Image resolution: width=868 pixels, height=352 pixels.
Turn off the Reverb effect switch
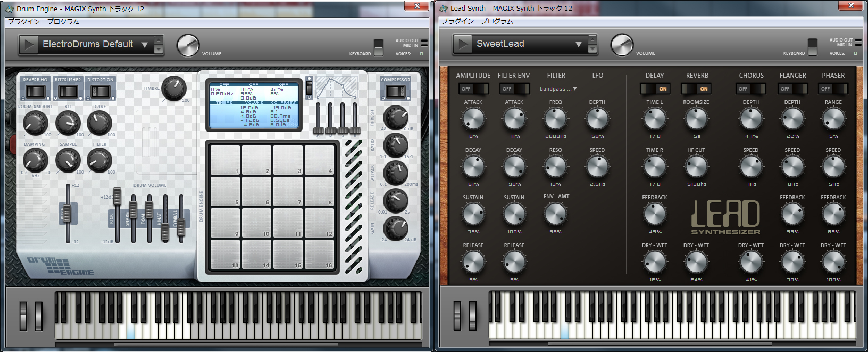(696, 89)
